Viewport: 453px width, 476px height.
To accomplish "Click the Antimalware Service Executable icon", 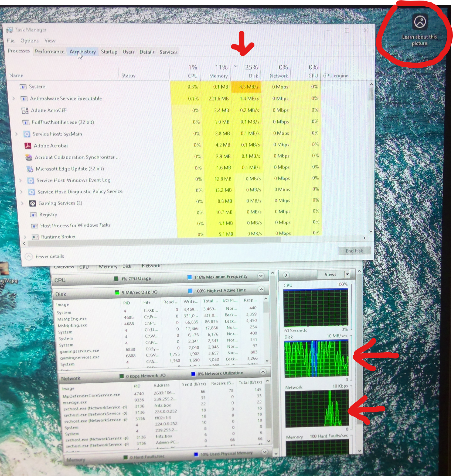I will tap(24, 99).
